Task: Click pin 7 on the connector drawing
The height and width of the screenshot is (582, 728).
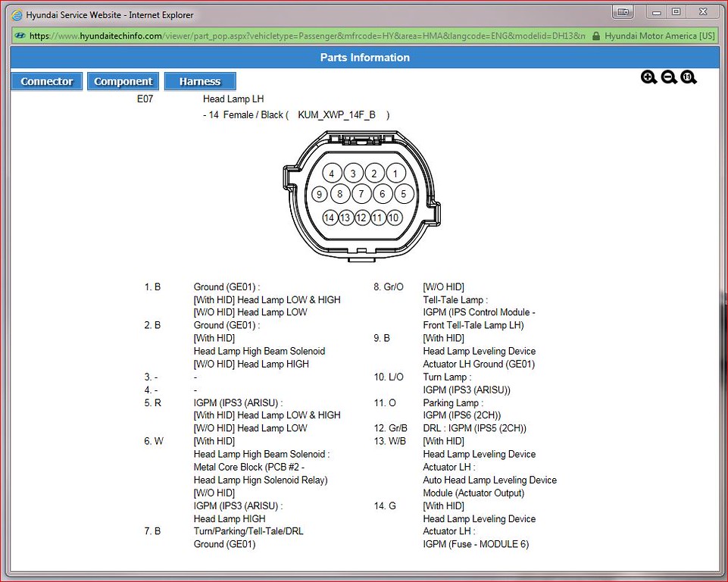Action: tap(361, 194)
